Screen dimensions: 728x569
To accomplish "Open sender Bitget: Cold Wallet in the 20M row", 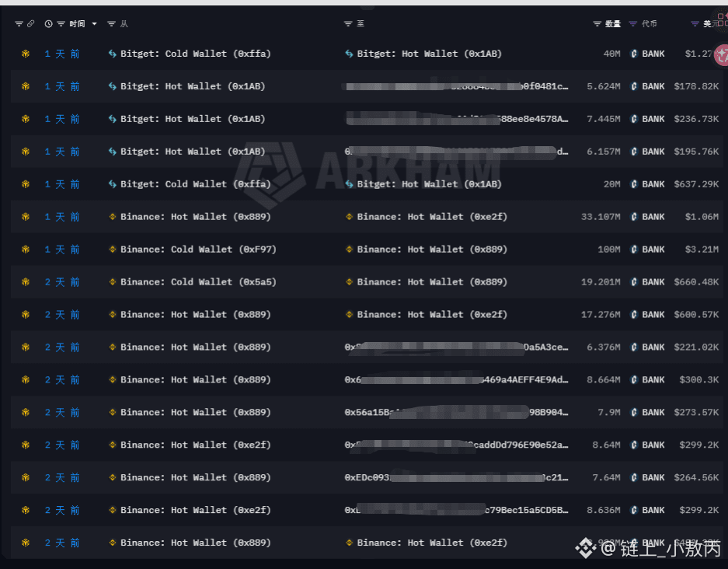I will pos(196,184).
